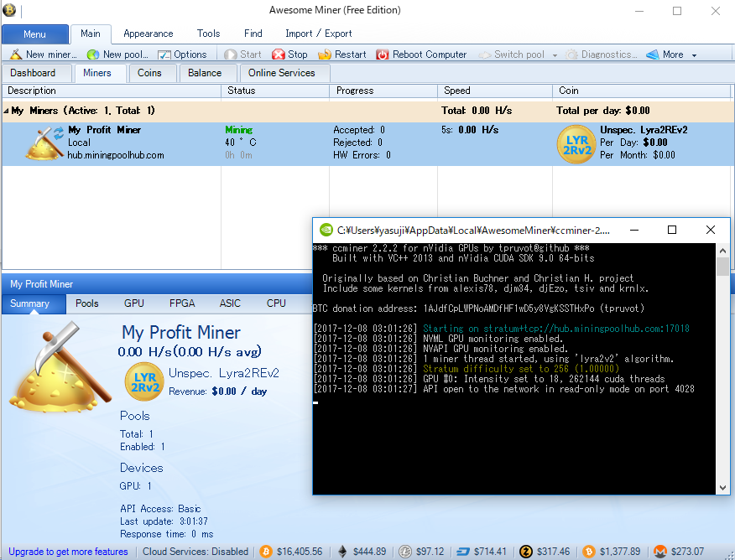Click Bitcoin Cash icon showing $1,377.89
735x560 pixels.
(x=589, y=552)
